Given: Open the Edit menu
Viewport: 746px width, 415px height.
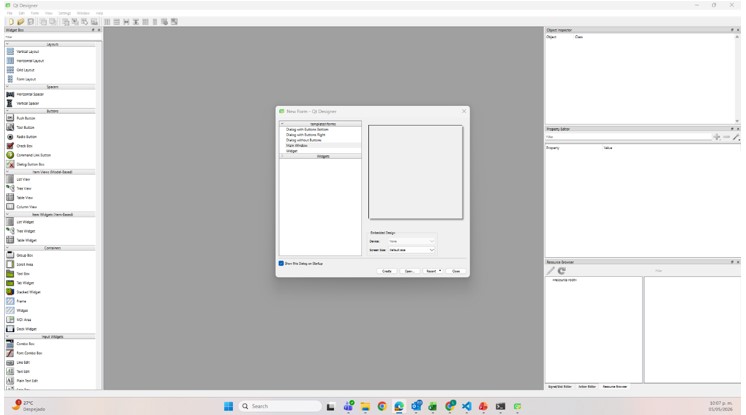Looking at the screenshot, I should click(21, 13).
